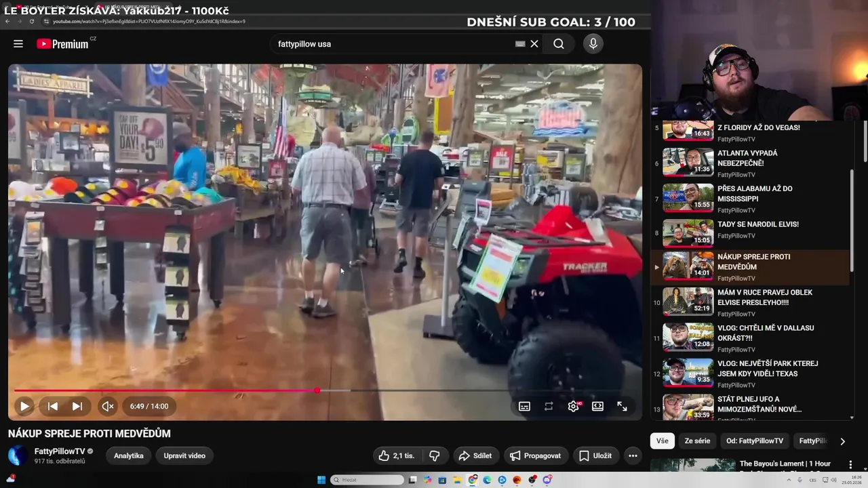Open OBS Studio from taskbar
The height and width of the screenshot is (488, 868).
tap(532, 480)
